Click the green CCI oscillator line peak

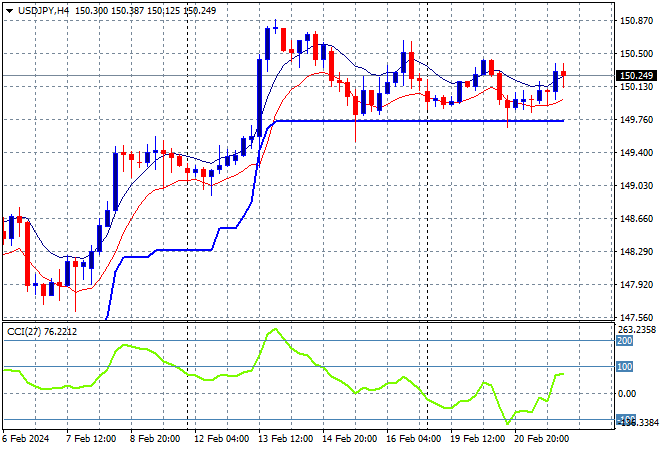(x=276, y=329)
